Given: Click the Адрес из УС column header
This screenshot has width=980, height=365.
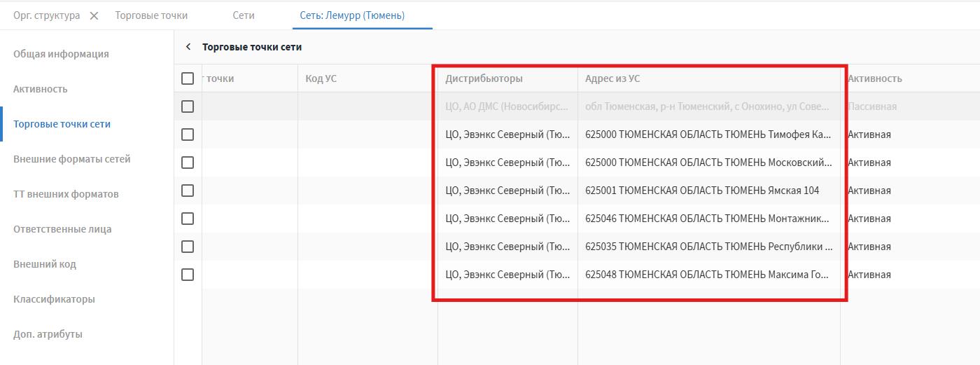Looking at the screenshot, I should (612, 78).
